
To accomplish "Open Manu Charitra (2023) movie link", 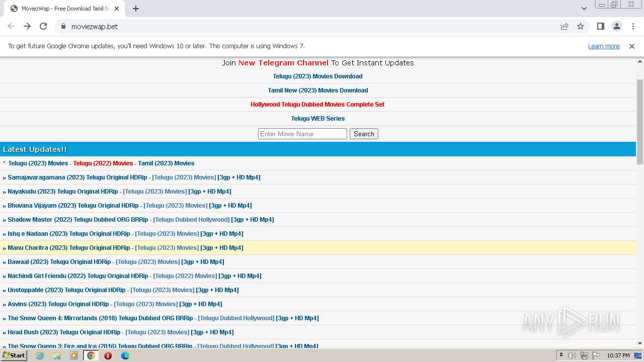I will 69,248.
